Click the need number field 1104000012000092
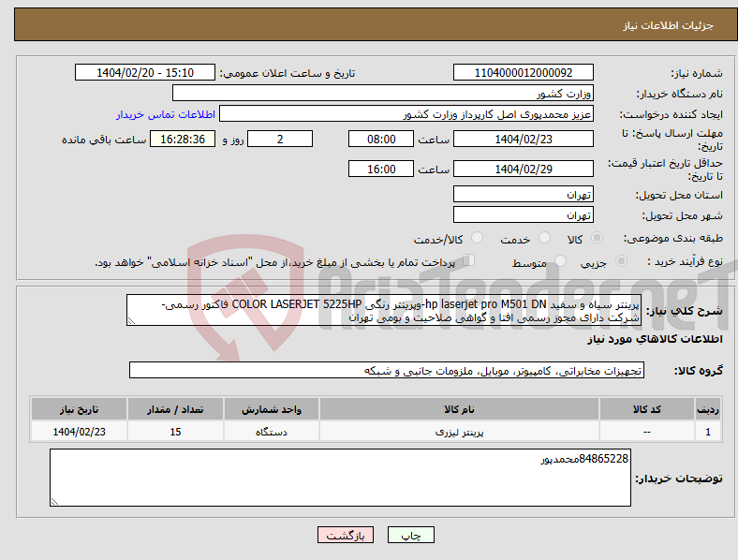The height and width of the screenshot is (560, 738). (523, 72)
